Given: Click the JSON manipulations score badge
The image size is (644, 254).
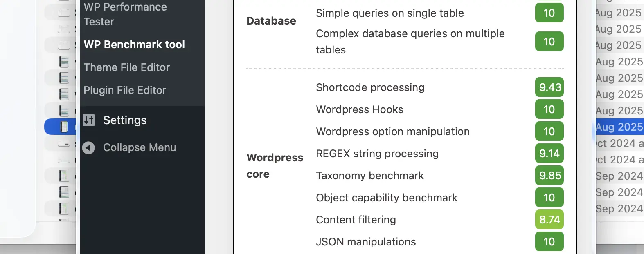Looking at the screenshot, I should point(549,242).
